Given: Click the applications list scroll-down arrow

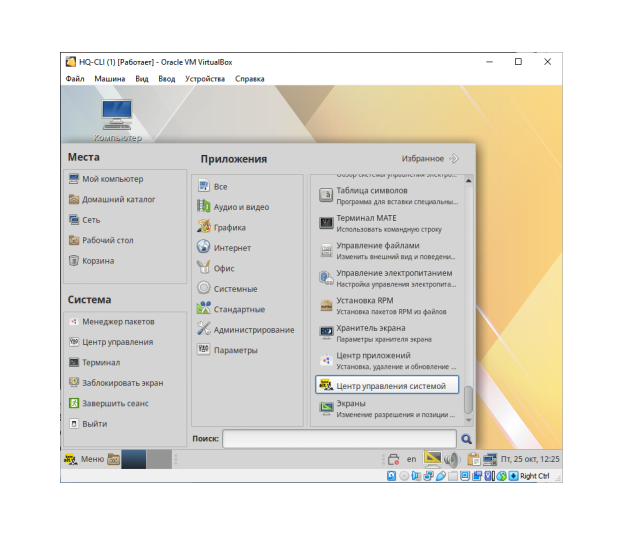Looking at the screenshot, I should [468, 420].
